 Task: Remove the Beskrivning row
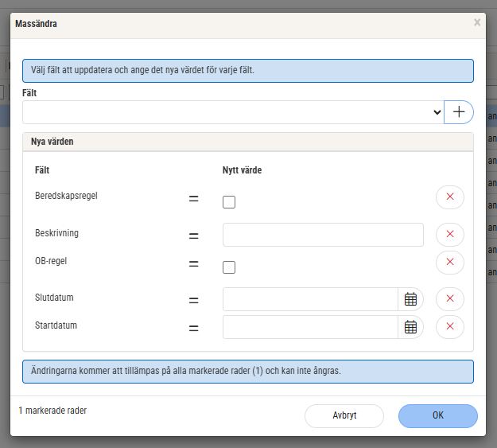[x=449, y=234]
